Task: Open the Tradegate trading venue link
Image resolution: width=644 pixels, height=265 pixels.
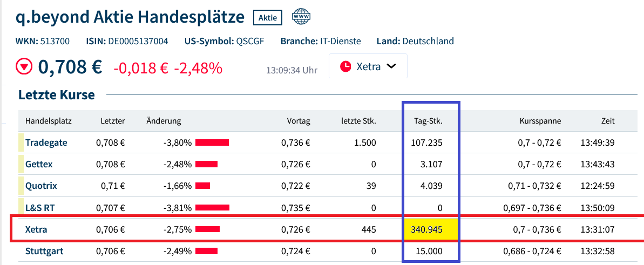Action: [46, 142]
